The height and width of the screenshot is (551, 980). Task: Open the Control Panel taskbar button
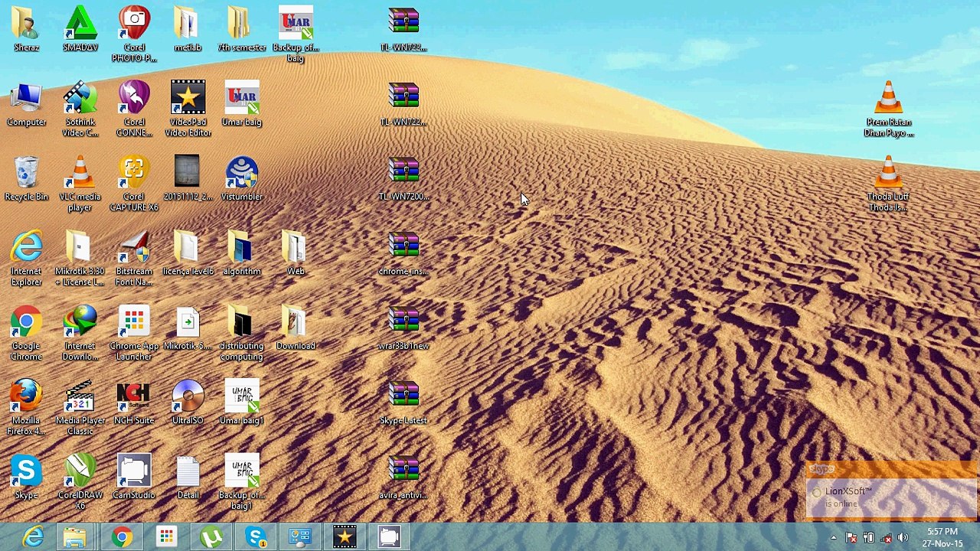click(x=299, y=537)
